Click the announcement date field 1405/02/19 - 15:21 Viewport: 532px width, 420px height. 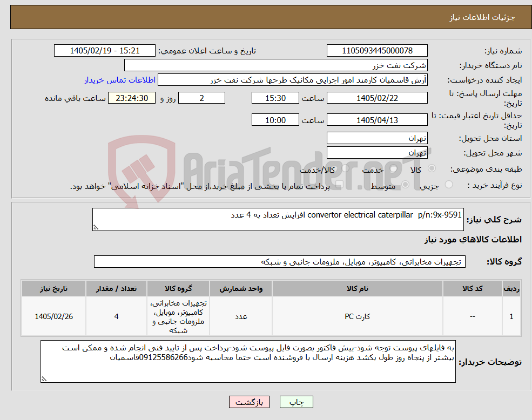pos(104,51)
